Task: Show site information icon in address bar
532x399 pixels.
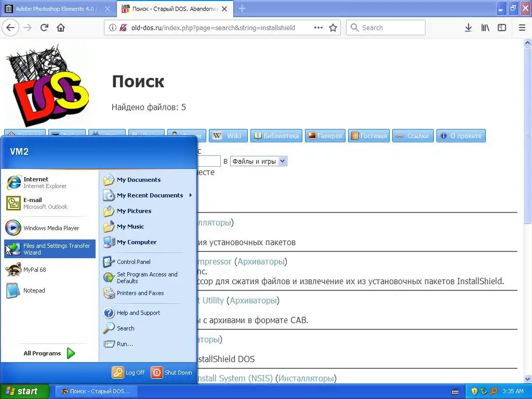Action: coord(113,28)
